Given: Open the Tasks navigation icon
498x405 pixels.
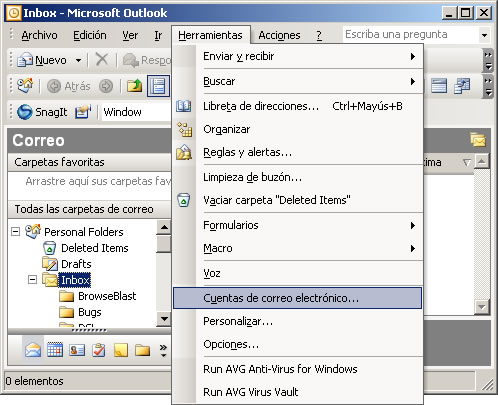Looking at the screenshot, I should click(99, 350).
